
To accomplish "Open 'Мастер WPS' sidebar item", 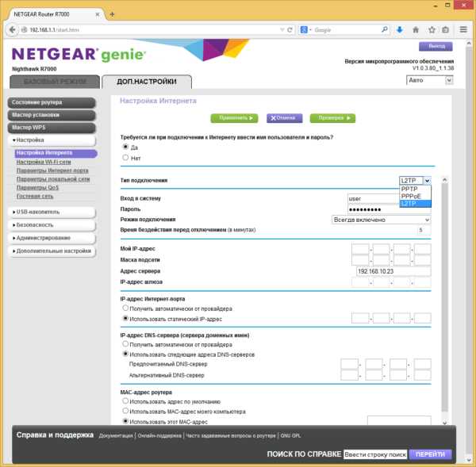I will click(x=52, y=128).
